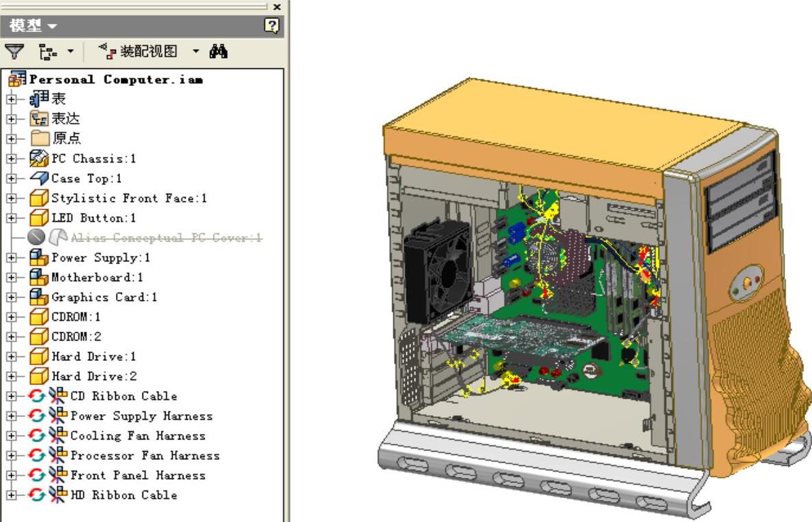Screen dimensions: 812x522
Task: Click the PC Chassis:1 component icon
Action: (39, 158)
